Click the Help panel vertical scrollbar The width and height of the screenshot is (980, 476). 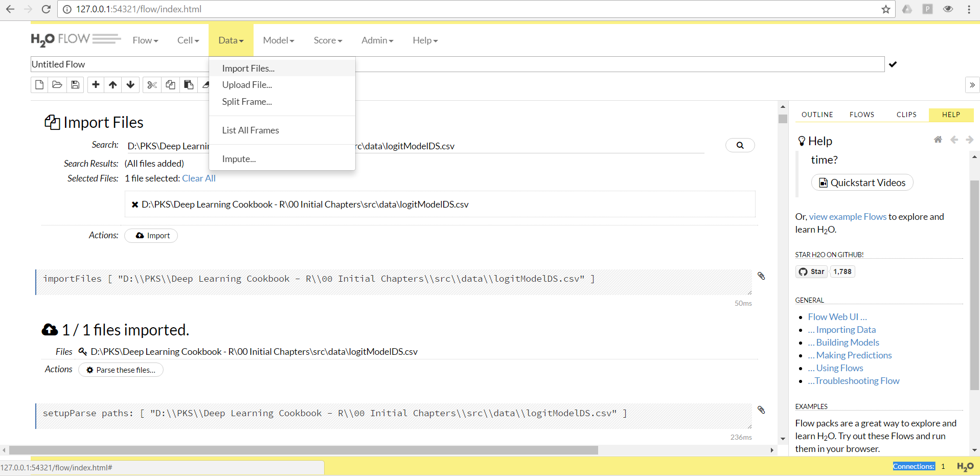974,285
